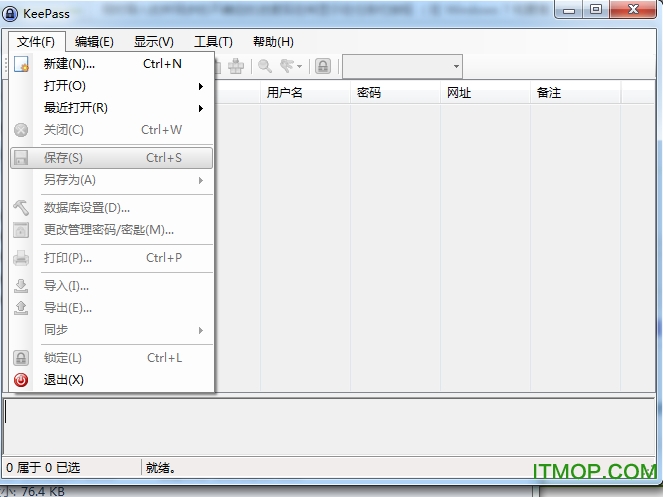
Task: Click the toolbar icon left of magnifier
Action: point(236,66)
